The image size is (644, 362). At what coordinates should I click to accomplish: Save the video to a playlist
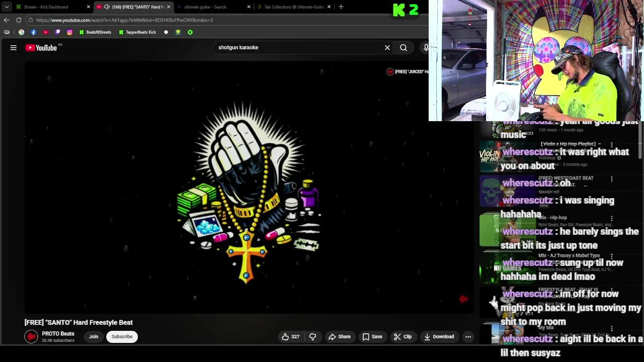point(372,337)
